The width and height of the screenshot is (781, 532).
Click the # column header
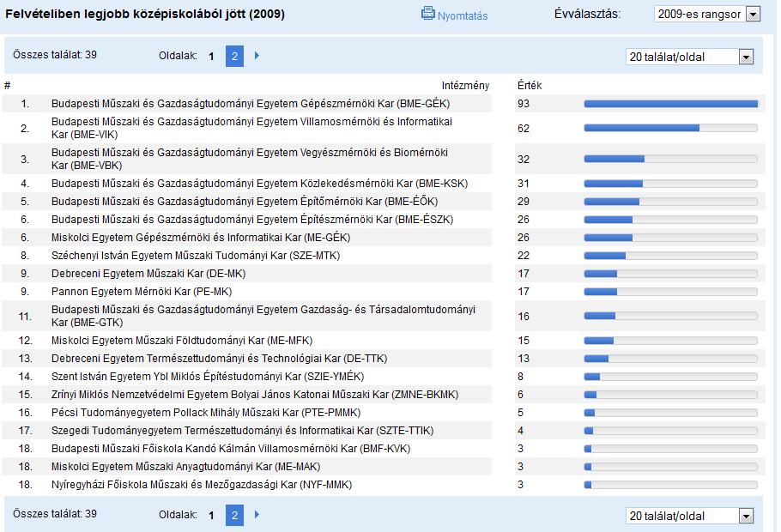(7, 86)
